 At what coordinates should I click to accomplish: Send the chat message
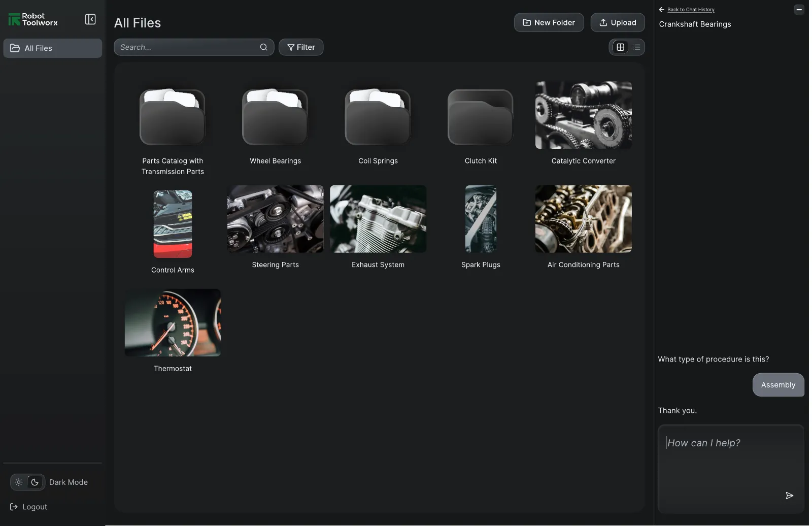(789, 496)
